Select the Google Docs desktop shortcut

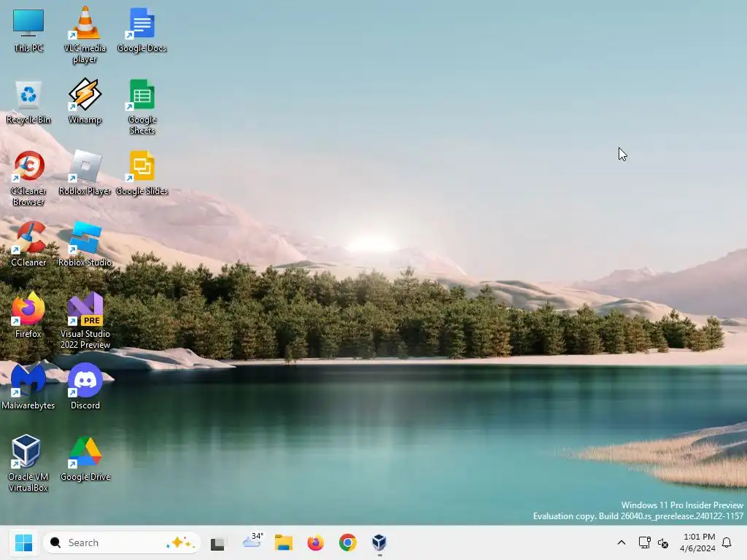click(x=142, y=30)
